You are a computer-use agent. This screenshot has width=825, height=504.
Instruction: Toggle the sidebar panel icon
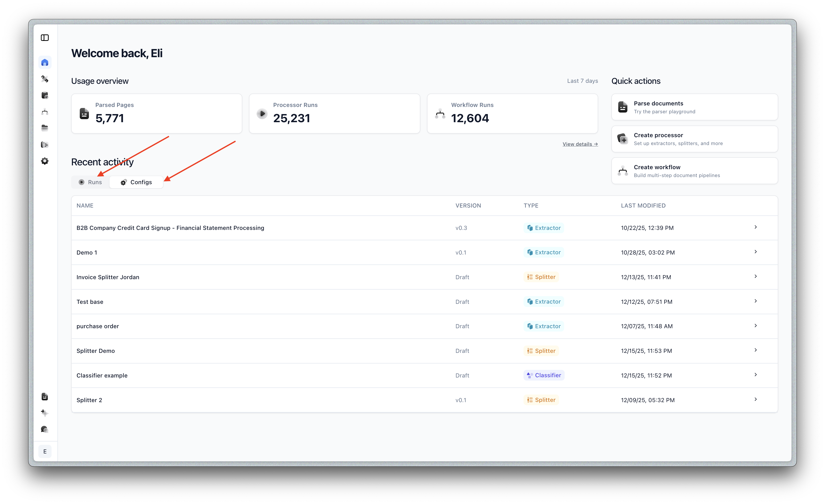pos(45,38)
